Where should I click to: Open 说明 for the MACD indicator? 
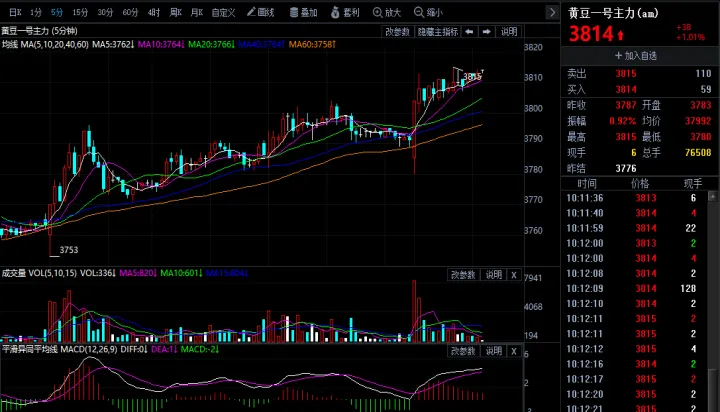[493, 352]
